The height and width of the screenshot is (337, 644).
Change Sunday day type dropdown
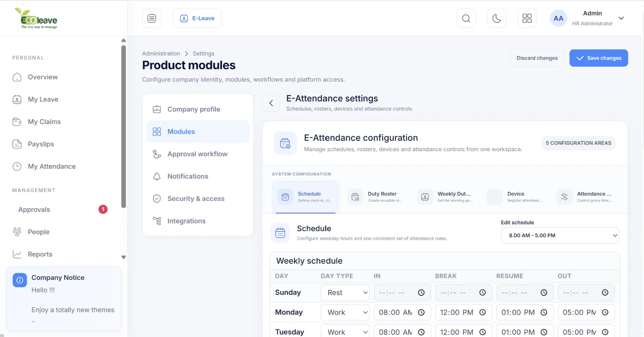pyautogui.click(x=345, y=293)
